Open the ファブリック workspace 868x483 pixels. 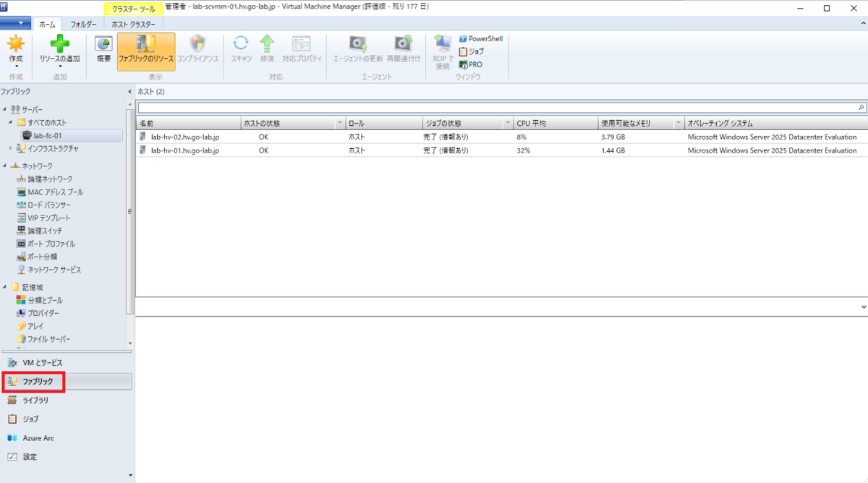(x=66, y=381)
